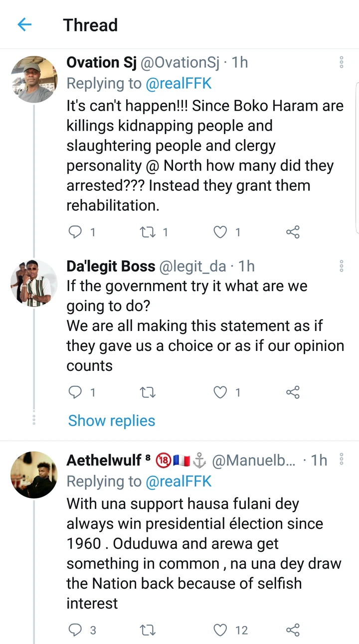The width and height of the screenshot is (359, 644).
Task: Like Ovation Sj's tweet
Action: click(x=220, y=232)
